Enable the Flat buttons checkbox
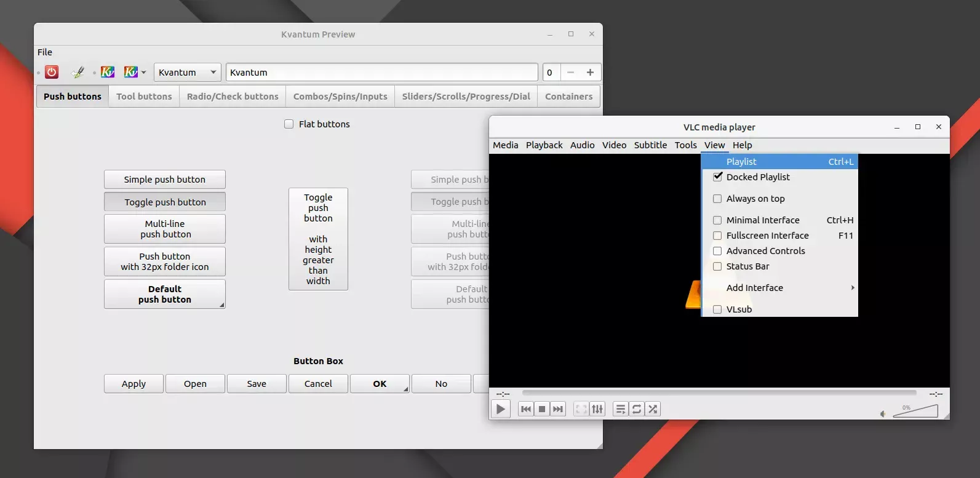980x478 pixels. click(x=289, y=124)
